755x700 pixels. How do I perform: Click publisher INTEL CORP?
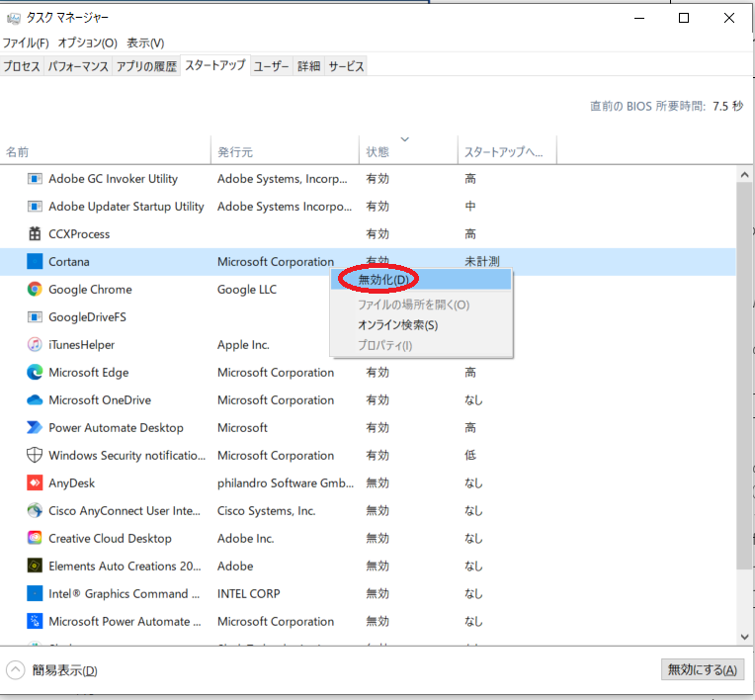coord(248,594)
